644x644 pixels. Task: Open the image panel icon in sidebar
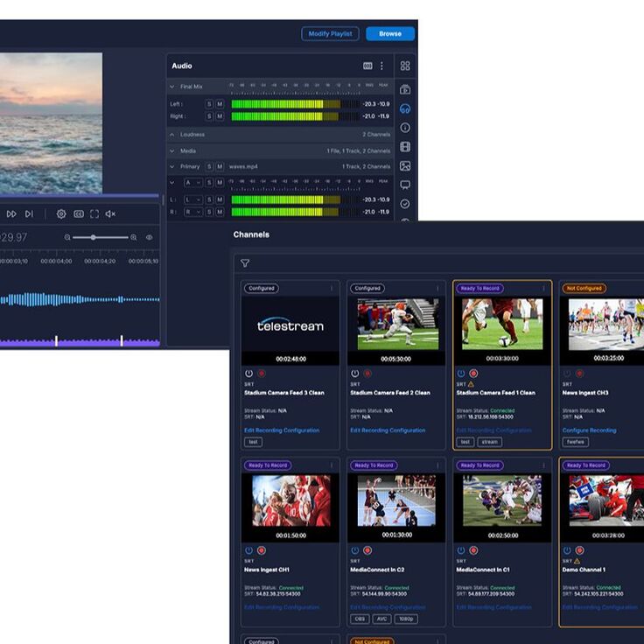click(x=405, y=165)
